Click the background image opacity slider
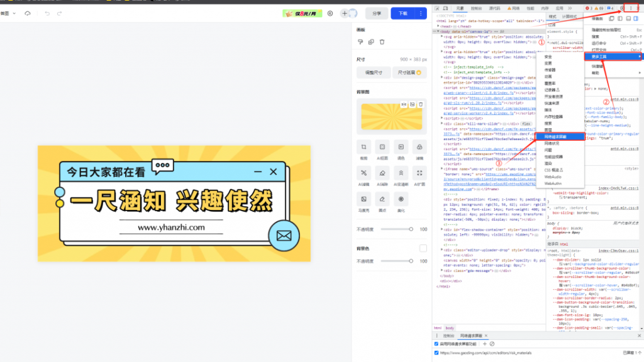 pyautogui.click(x=397, y=229)
